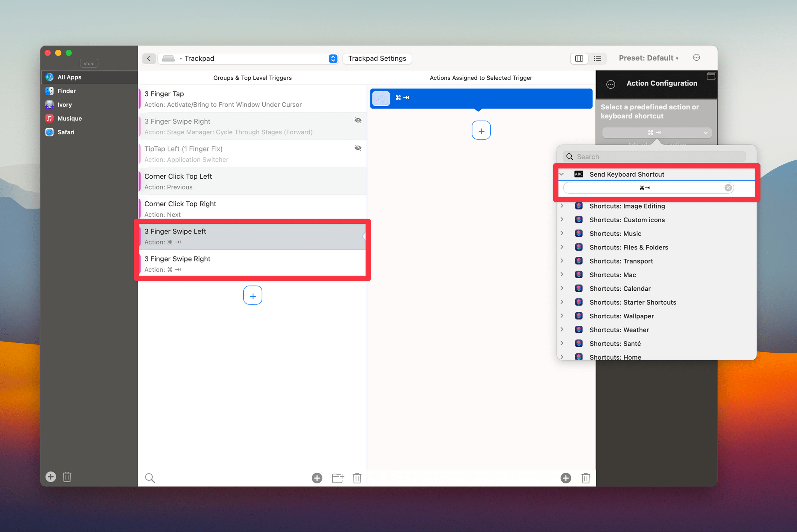Viewport: 797px width, 532px height.
Task: Add action with bottom round plus icon
Action: click(x=566, y=478)
